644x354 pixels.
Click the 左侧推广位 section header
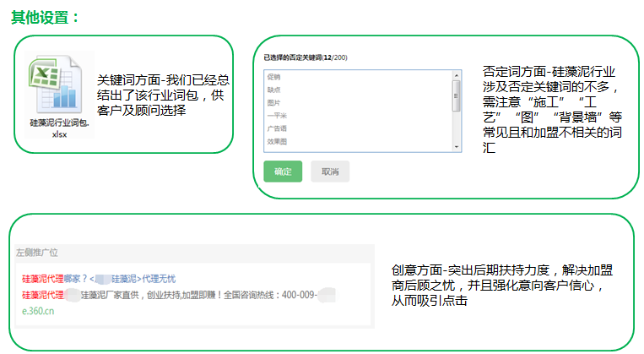pos(37,253)
